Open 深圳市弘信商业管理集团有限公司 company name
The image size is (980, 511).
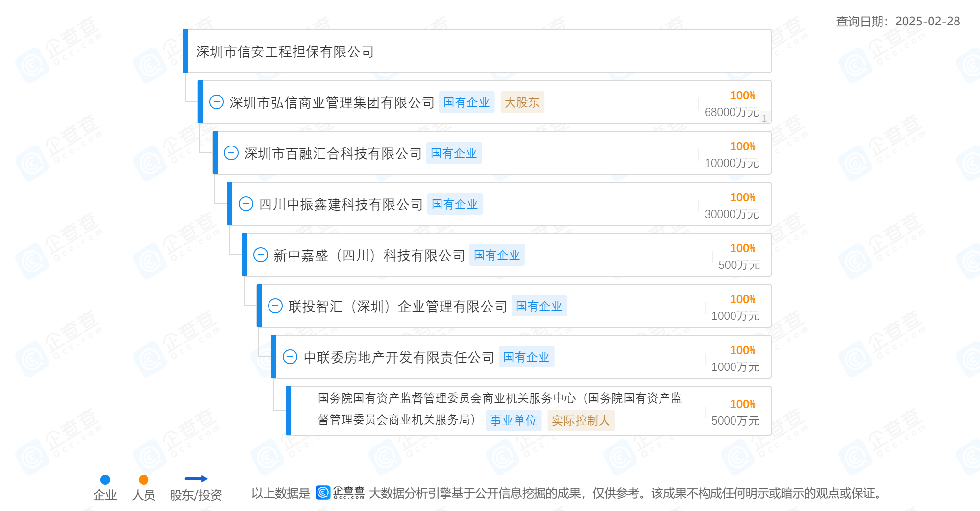pyautogui.click(x=332, y=102)
